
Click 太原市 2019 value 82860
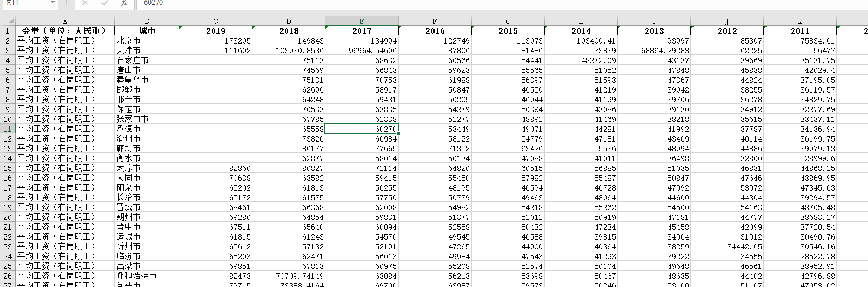(215, 168)
